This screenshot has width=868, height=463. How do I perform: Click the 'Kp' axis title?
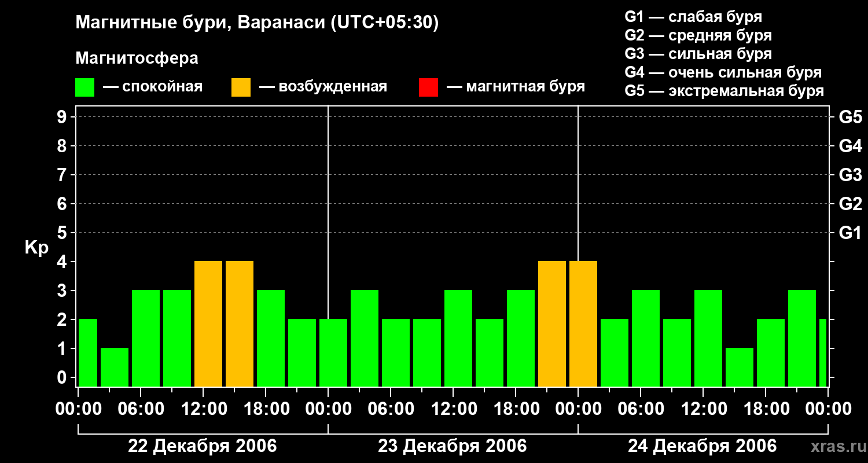click(x=36, y=248)
